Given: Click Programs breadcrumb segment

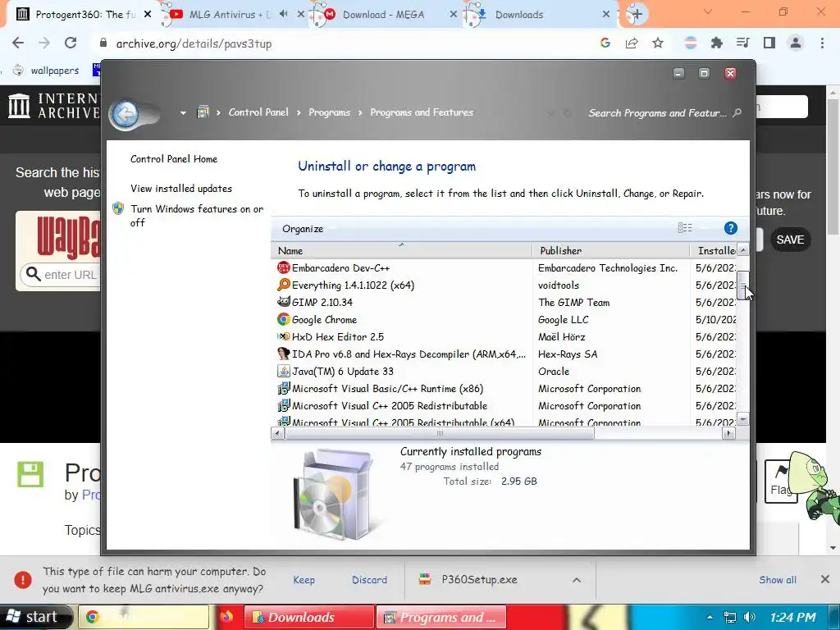Looking at the screenshot, I should 329,112.
